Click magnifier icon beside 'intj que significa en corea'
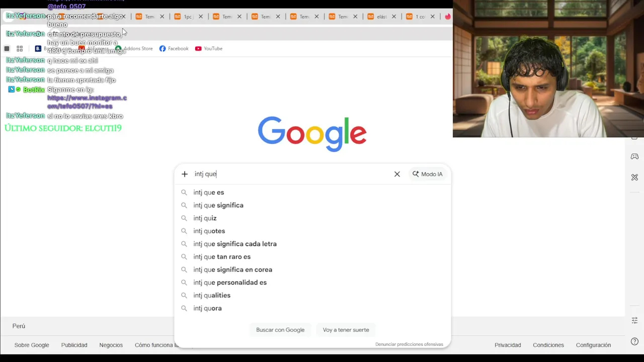This screenshot has height=362, width=644. 184,269
